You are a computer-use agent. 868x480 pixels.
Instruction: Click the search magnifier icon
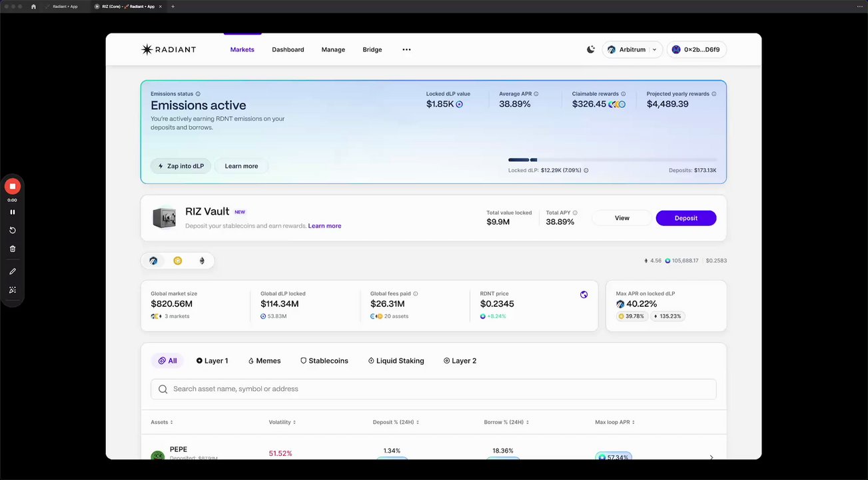pos(163,389)
